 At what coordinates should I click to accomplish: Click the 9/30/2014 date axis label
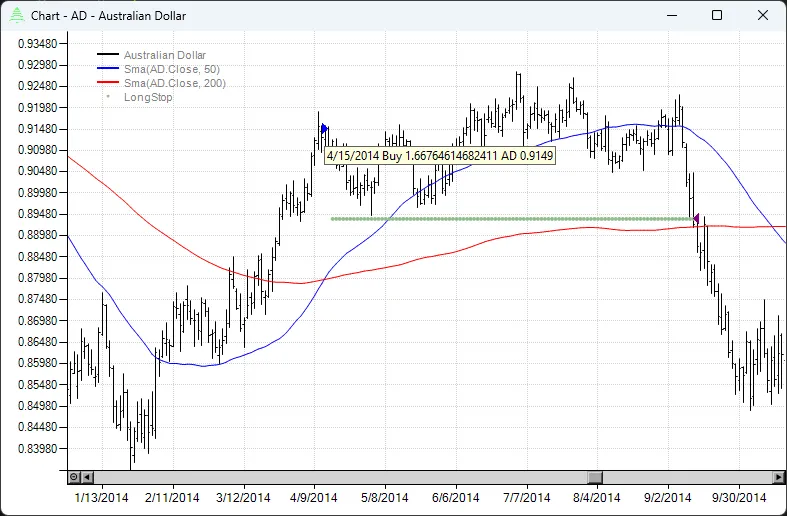click(739, 498)
